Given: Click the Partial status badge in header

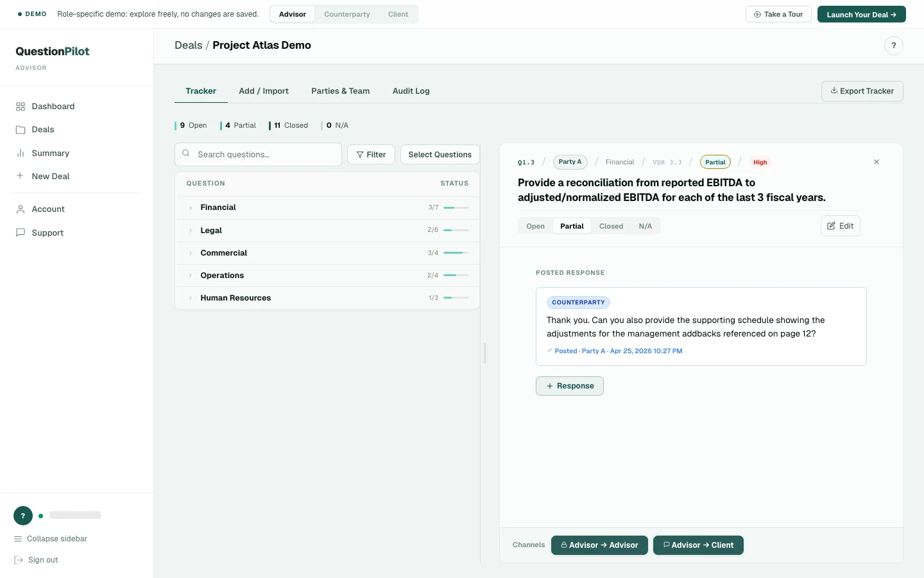Looking at the screenshot, I should pos(715,162).
